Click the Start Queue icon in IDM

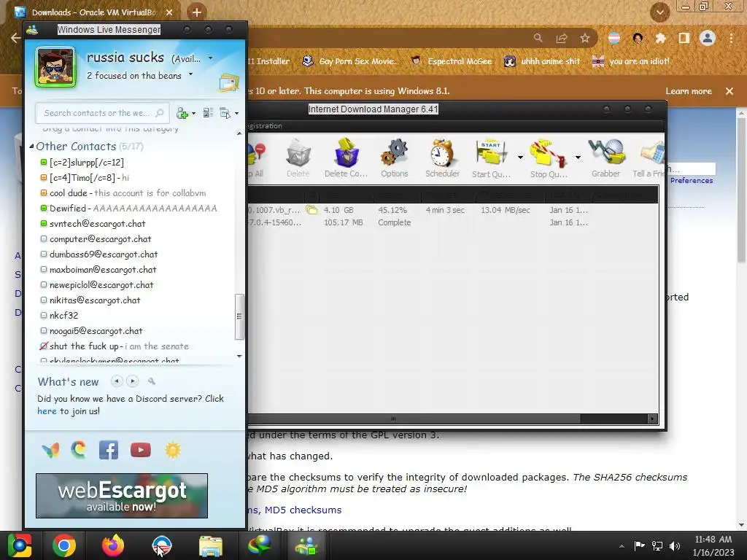point(491,157)
